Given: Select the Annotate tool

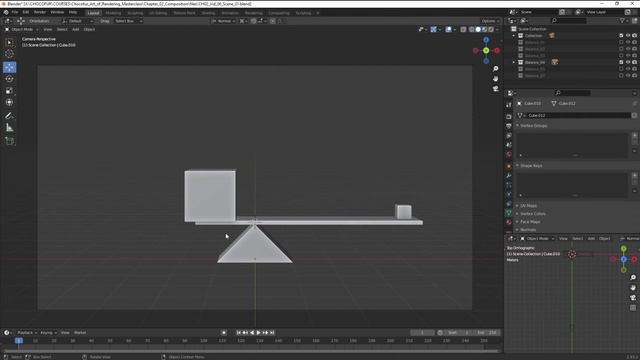Looking at the screenshot, I should click(x=9, y=116).
